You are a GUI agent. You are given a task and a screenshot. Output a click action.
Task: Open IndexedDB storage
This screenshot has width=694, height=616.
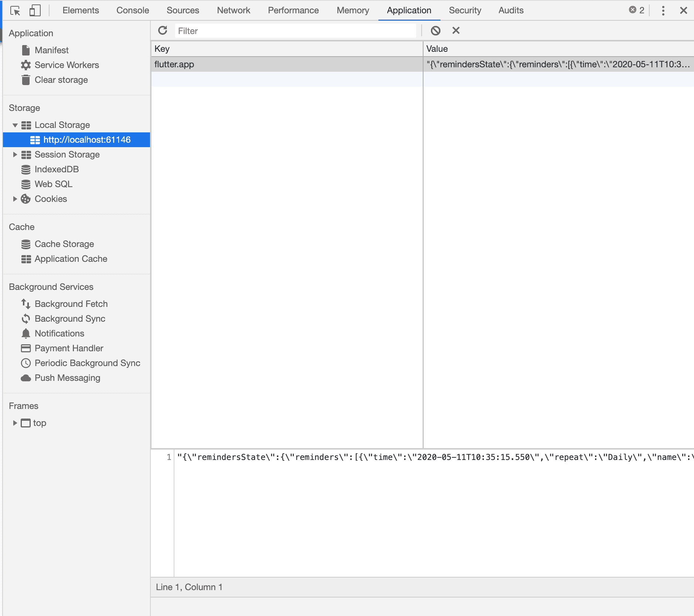57,169
